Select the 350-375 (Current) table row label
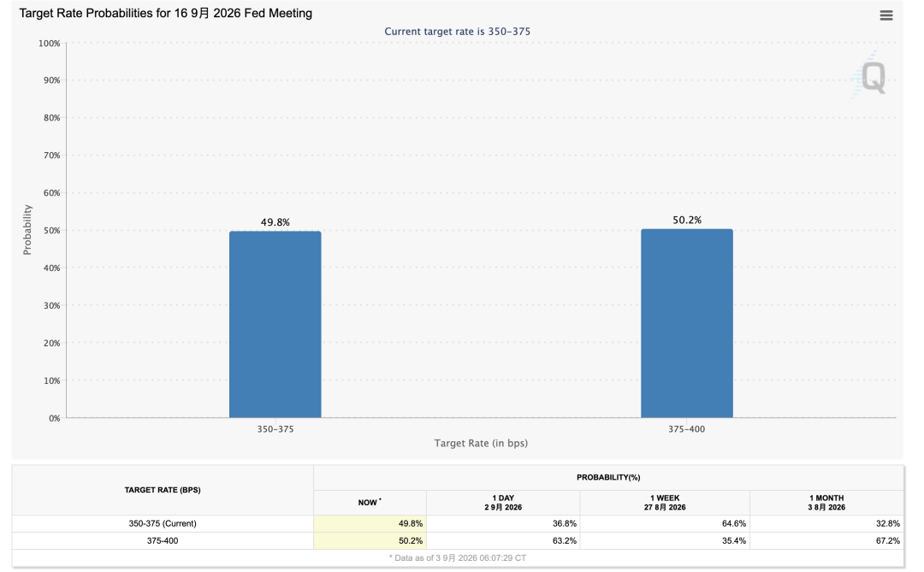Image resolution: width=924 pixels, height=572 pixels. pos(163,524)
